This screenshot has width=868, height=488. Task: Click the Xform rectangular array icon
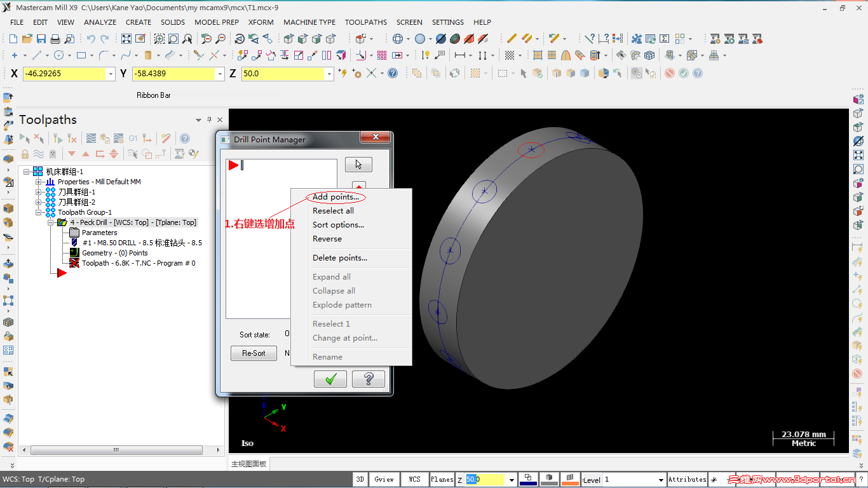(382, 55)
